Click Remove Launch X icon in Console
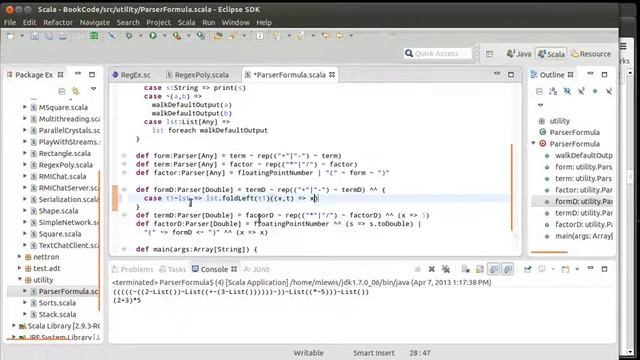The width and height of the screenshot is (640, 360). point(431,269)
